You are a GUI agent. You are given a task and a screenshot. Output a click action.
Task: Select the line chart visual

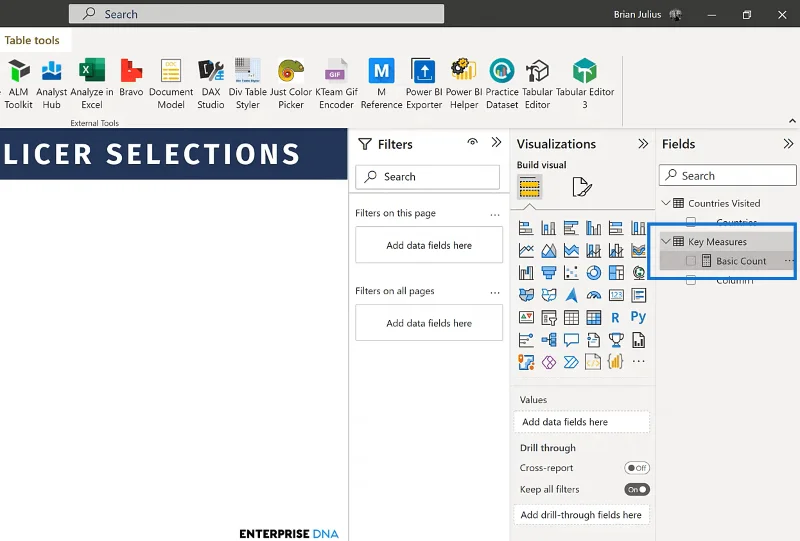tap(526, 250)
